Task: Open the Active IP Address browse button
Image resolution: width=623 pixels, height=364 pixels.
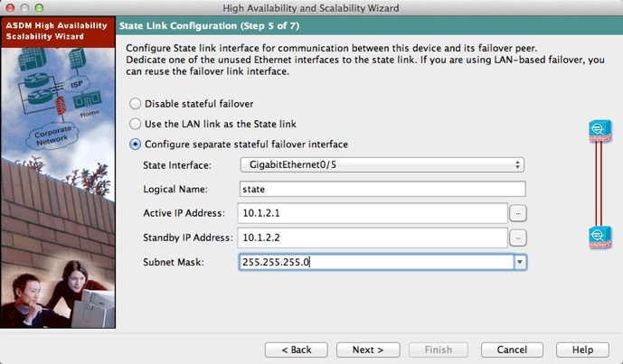Action: coord(518,213)
